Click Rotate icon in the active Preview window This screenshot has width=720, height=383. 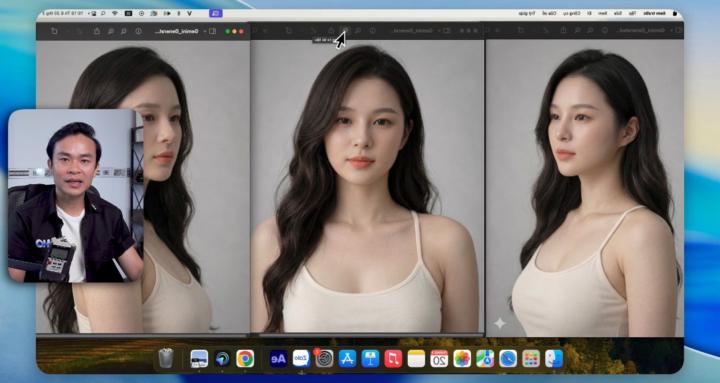tap(54, 31)
